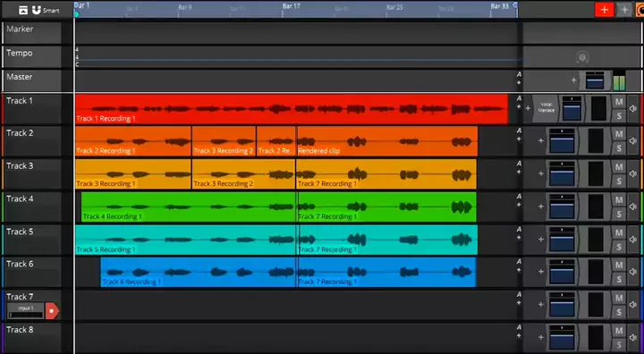Select the Track 1 Recording 1 clip

(292, 109)
